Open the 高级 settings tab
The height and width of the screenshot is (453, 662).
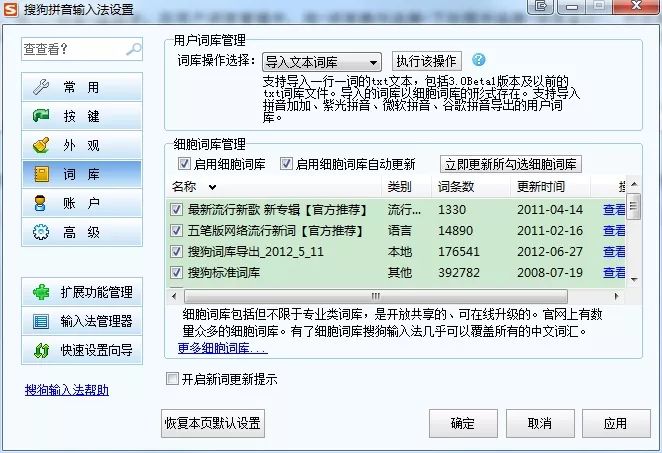click(82, 232)
